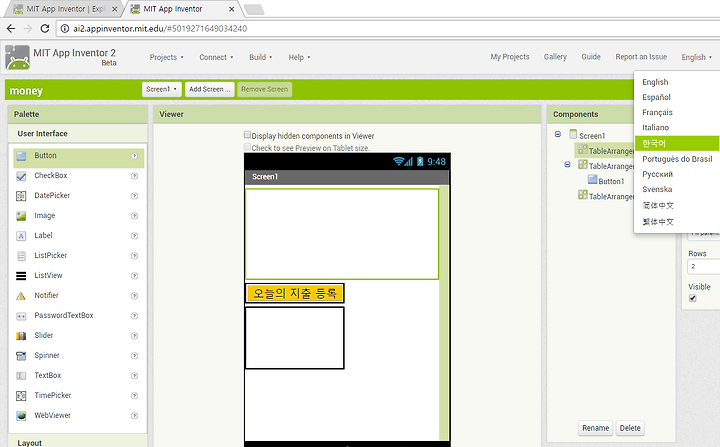720x447 pixels.
Task: Expand the Layout palette section
Action: (78, 442)
